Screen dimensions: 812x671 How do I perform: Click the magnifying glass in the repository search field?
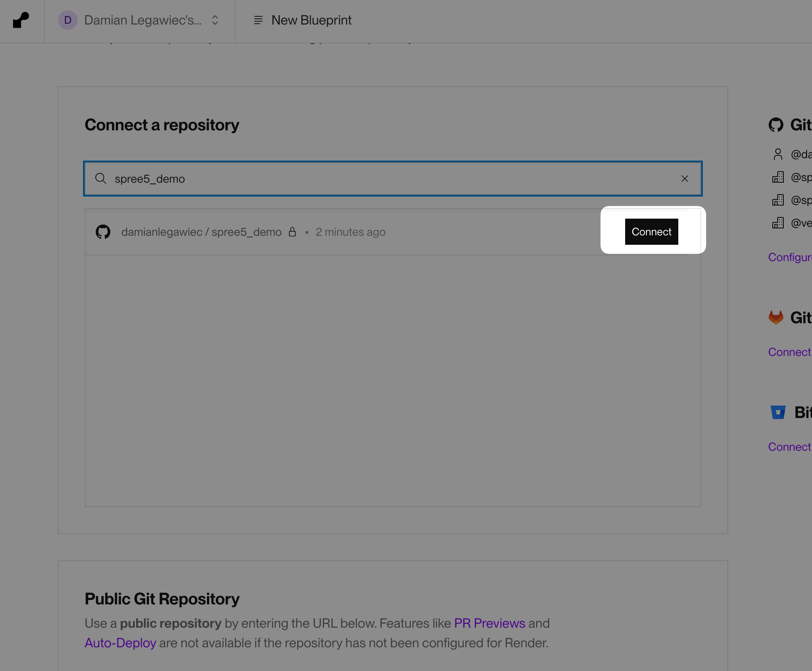[101, 179]
